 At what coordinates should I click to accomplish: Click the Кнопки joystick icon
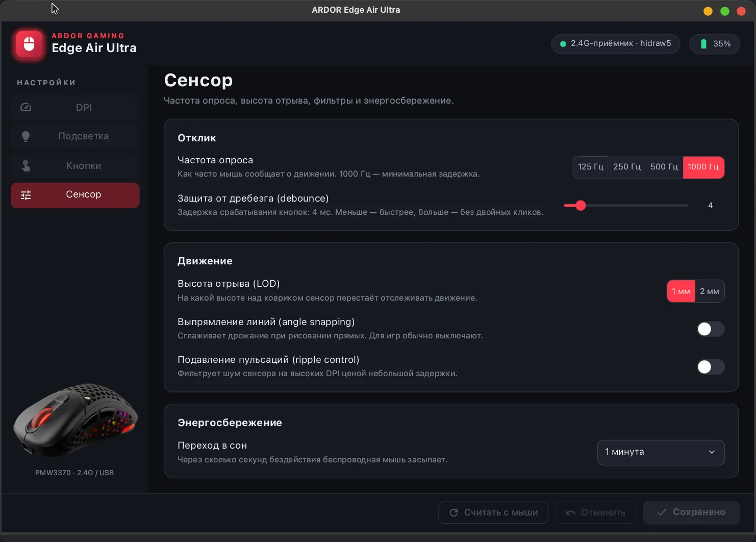26,165
